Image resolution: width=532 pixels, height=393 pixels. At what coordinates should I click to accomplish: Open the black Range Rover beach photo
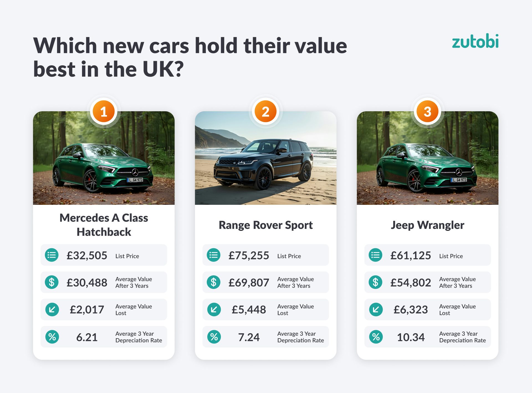point(265,163)
